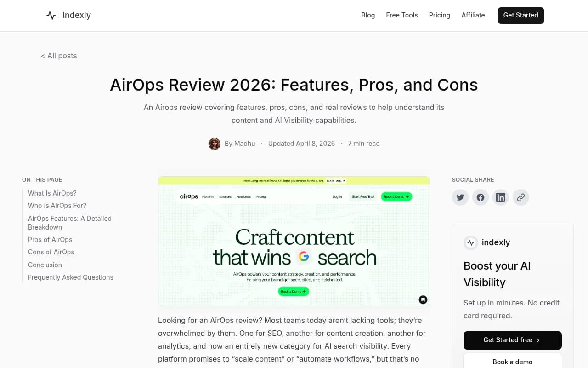588x368 pixels.
Task: Open the Affiliate page
Action: click(473, 15)
